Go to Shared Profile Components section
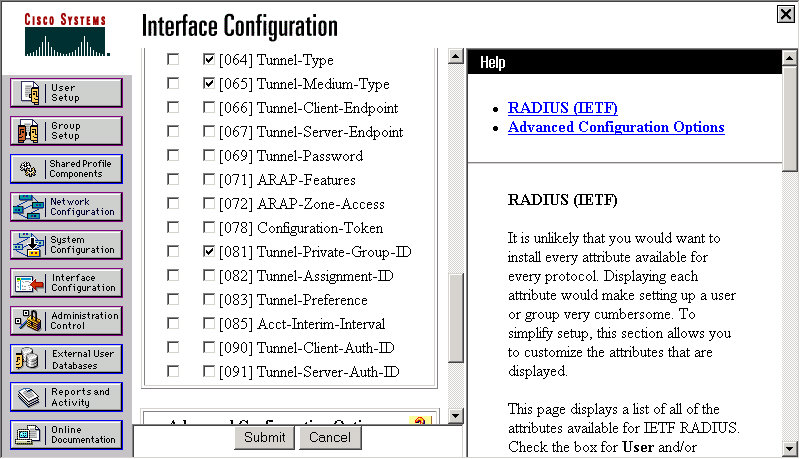This screenshot has height=459, width=800. pyautogui.click(x=66, y=169)
